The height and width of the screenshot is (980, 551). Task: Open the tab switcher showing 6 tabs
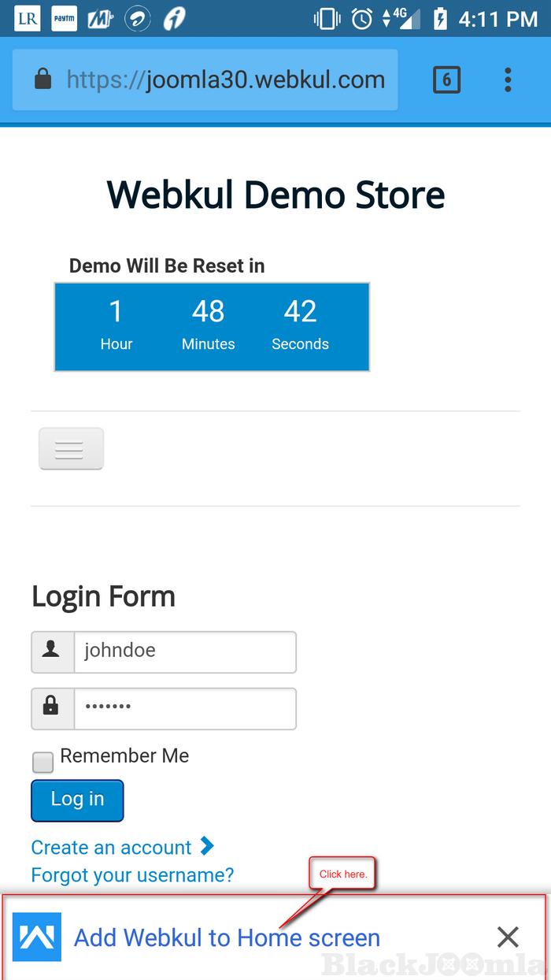[x=446, y=80]
